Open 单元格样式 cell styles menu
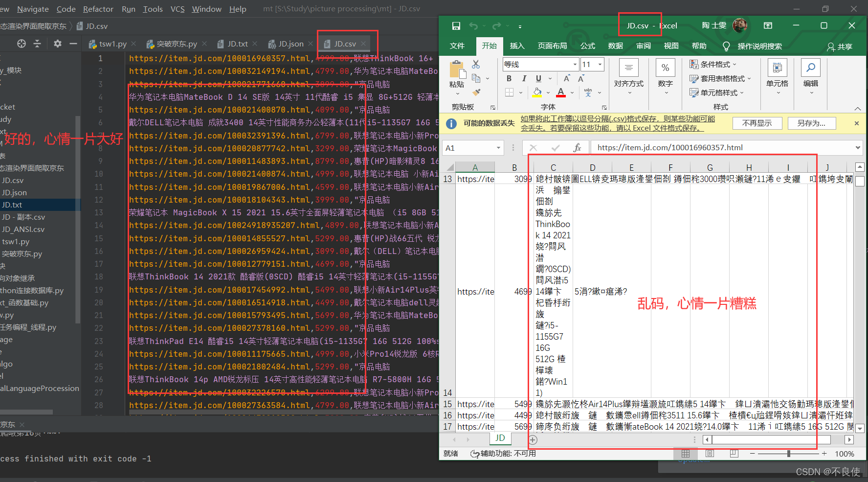This screenshot has width=868, height=482. pyautogui.click(x=716, y=92)
